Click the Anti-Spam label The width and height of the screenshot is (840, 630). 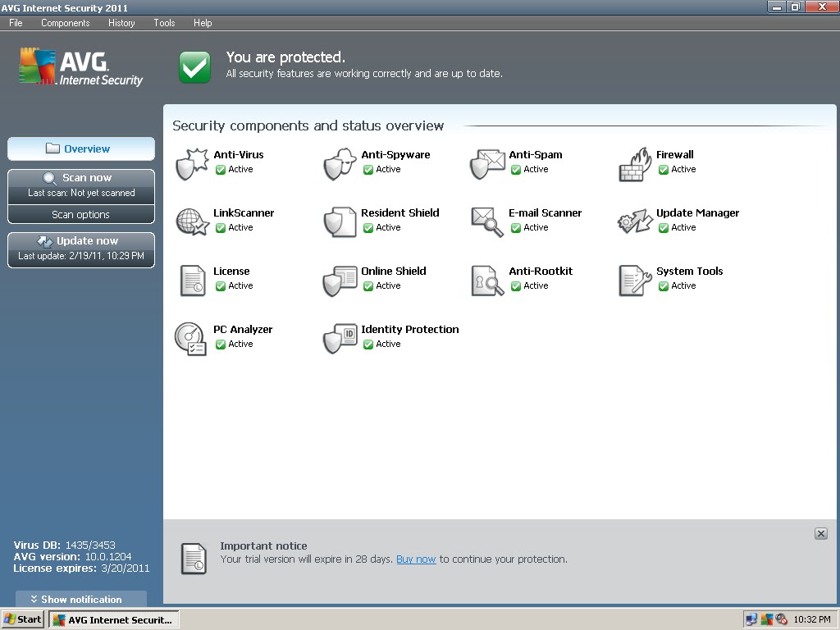536,154
